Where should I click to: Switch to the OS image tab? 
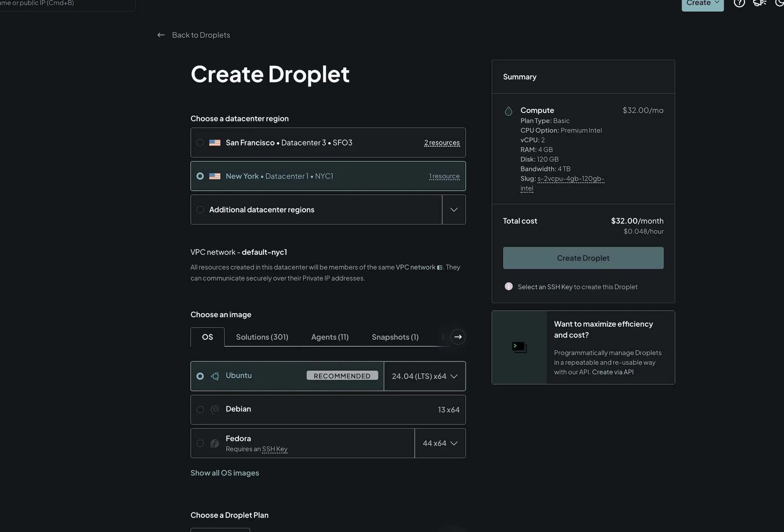[x=207, y=337]
